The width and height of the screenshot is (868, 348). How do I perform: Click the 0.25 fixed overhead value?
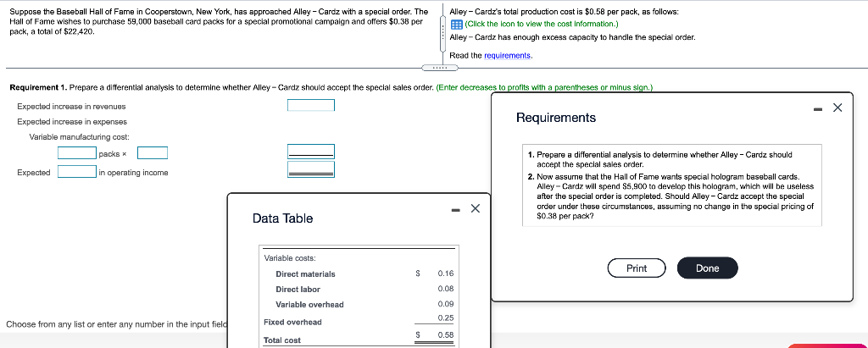click(445, 318)
